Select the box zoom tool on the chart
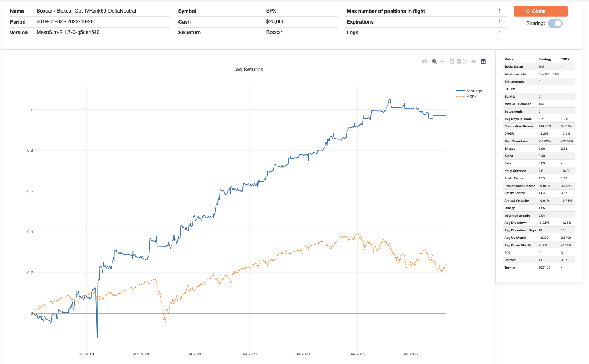Image resolution: width=589 pixels, height=364 pixels. (x=434, y=61)
